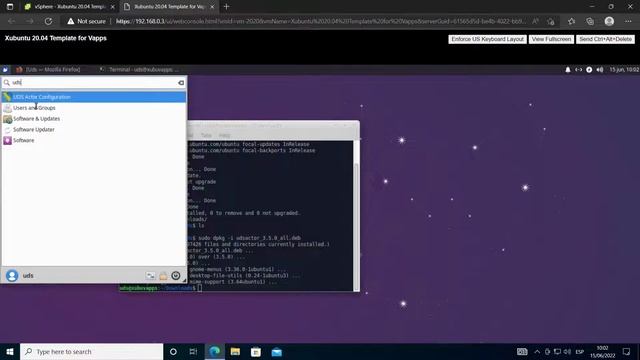Open the Windows notification center
This screenshot has width=640, height=360.
pyautogui.click(x=626, y=351)
